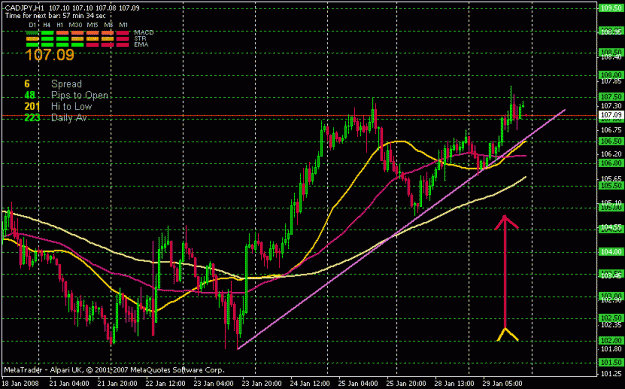Click the current price tag 107.09 on axis
This screenshot has height=389, width=625.
coord(611,116)
